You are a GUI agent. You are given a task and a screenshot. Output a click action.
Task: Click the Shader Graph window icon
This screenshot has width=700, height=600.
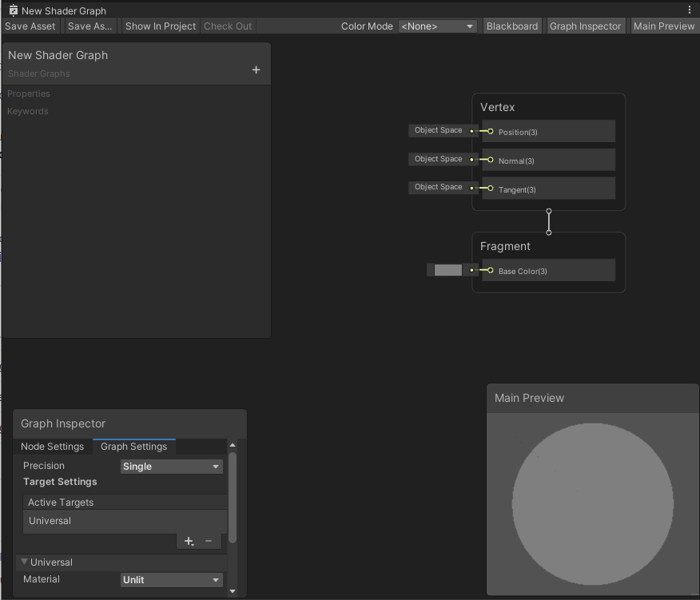tap(14, 10)
